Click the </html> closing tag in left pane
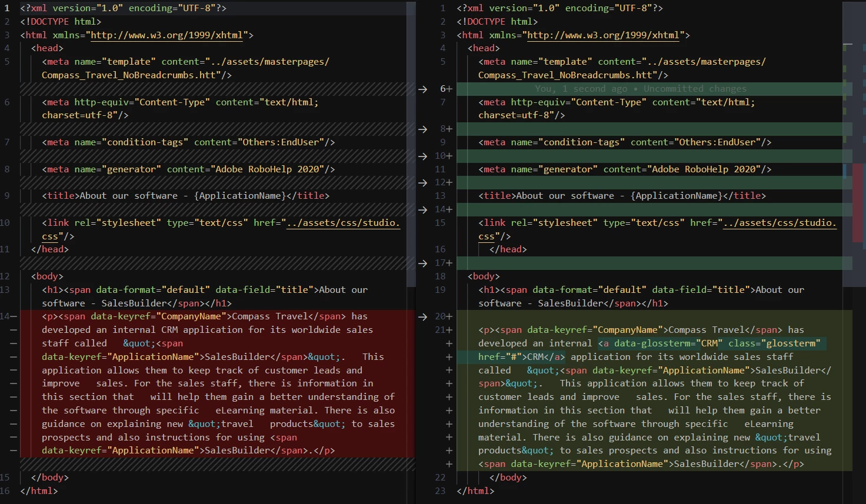This screenshot has width=866, height=504. 39,490
